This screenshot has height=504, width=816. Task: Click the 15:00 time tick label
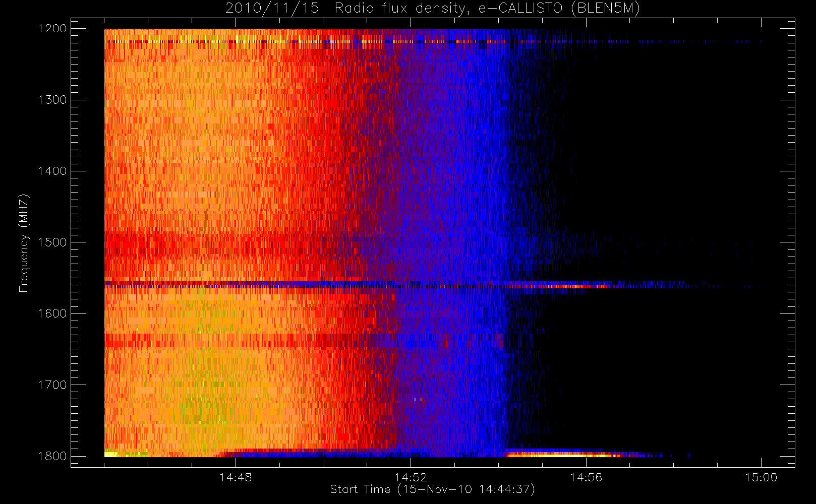761,477
